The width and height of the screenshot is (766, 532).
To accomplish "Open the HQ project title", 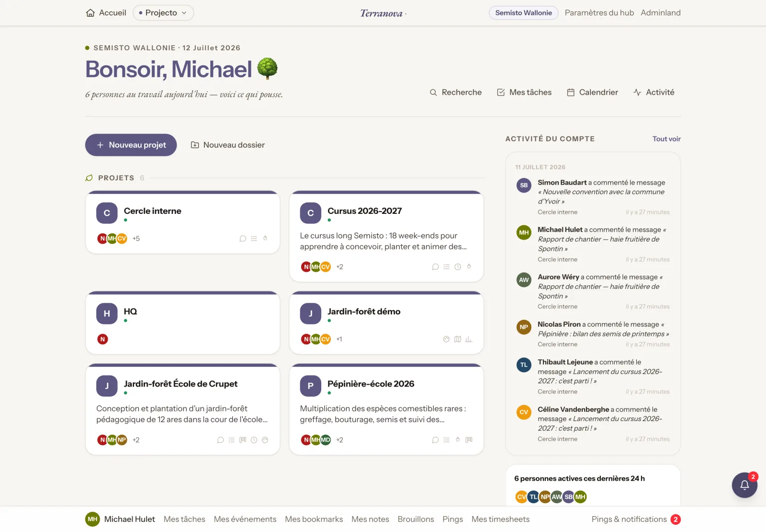I will (x=131, y=311).
